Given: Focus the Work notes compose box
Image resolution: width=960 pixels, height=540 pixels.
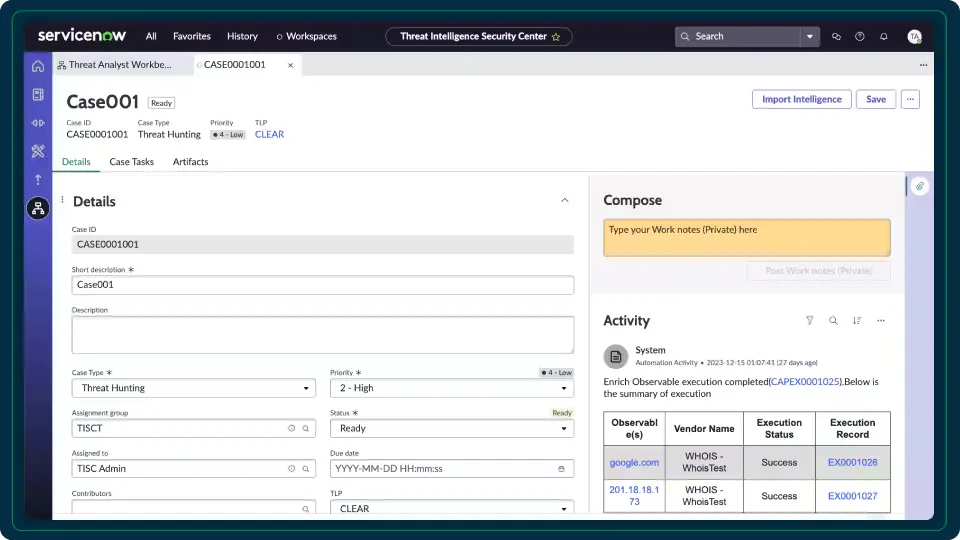Looking at the screenshot, I should [x=746, y=238].
